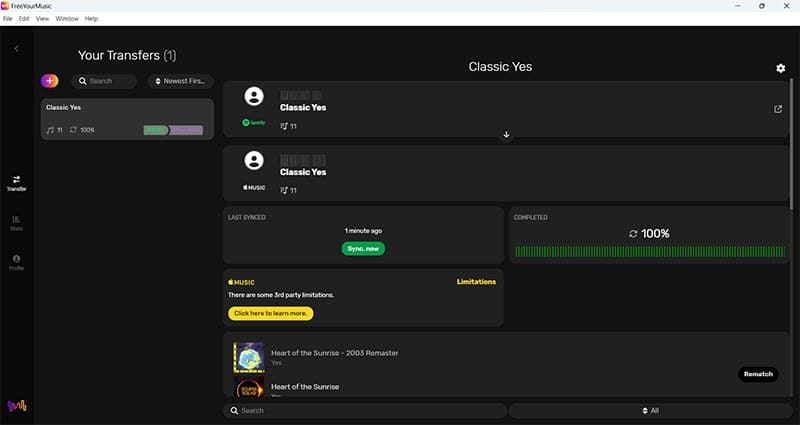Focus the bottom tracks Search field
This screenshot has height=425, width=800.
[x=365, y=410]
